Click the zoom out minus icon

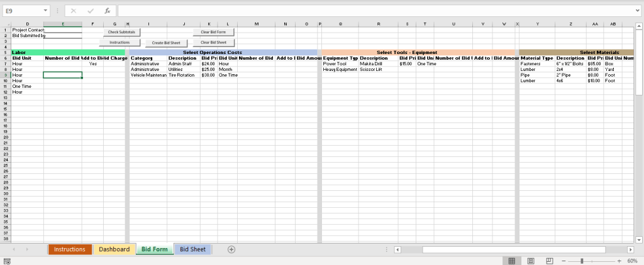point(563,261)
